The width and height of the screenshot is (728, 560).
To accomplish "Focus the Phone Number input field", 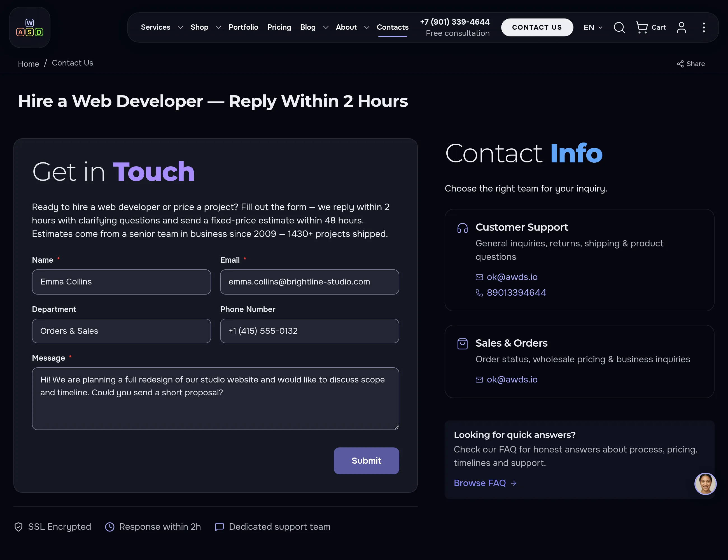I will pos(309,331).
